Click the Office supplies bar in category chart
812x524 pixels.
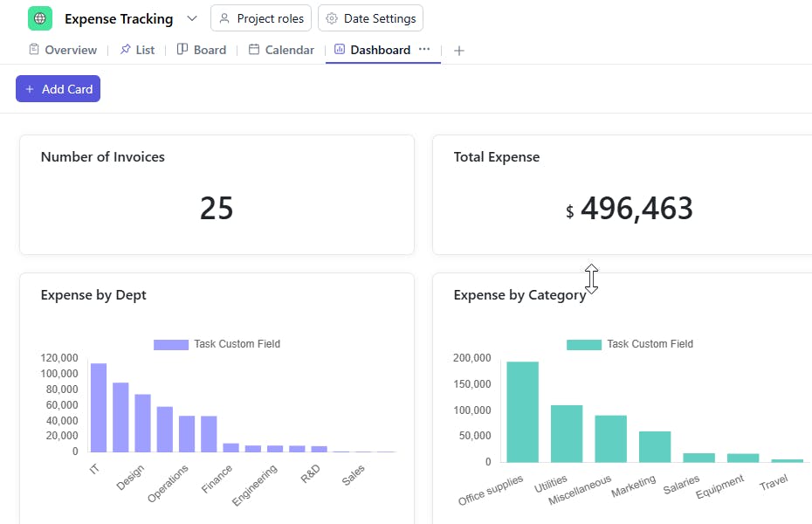(522, 412)
